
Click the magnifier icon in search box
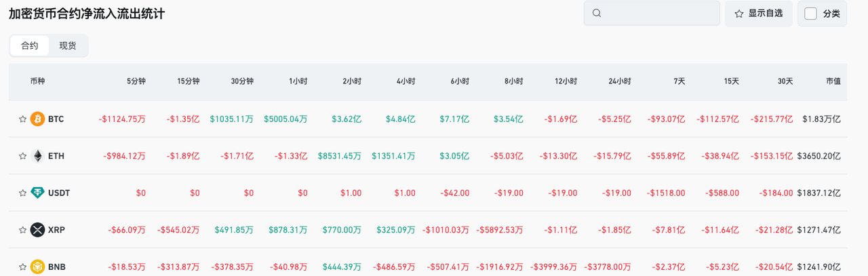597,14
